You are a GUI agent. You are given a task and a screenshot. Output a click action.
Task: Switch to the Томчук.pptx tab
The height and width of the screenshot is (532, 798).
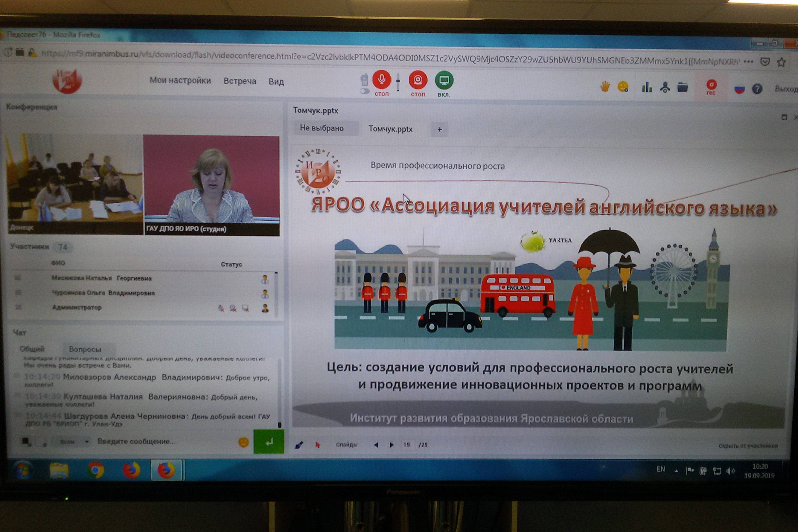(391, 129)
